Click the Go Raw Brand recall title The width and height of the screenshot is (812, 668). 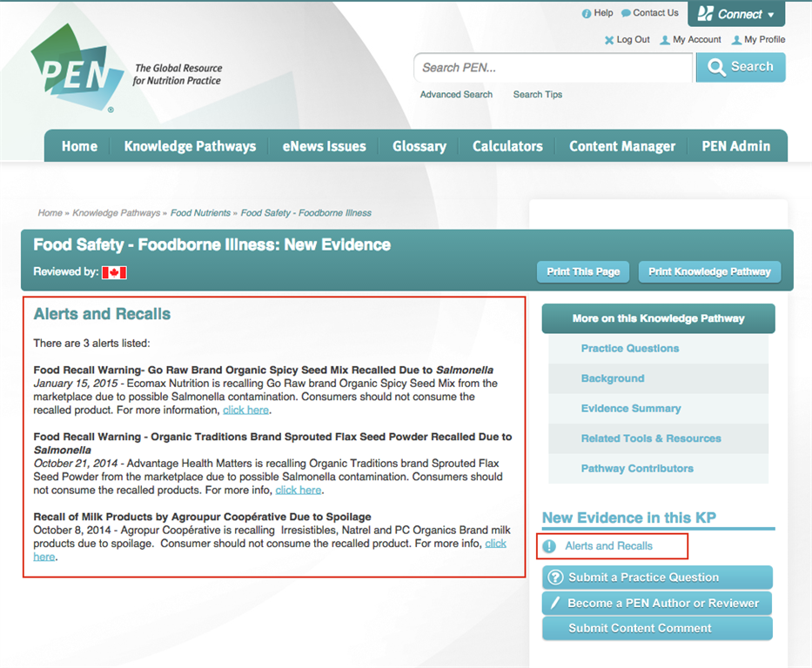263,370
